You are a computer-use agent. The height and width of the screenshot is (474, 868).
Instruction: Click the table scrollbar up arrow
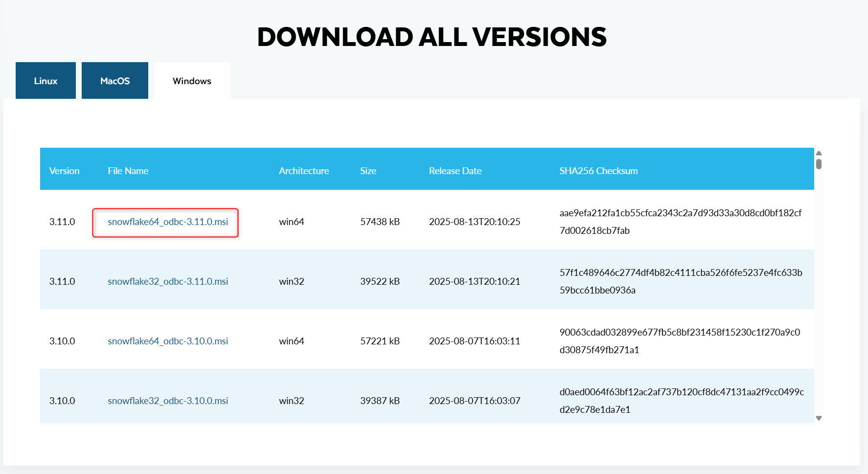[819, 153]
